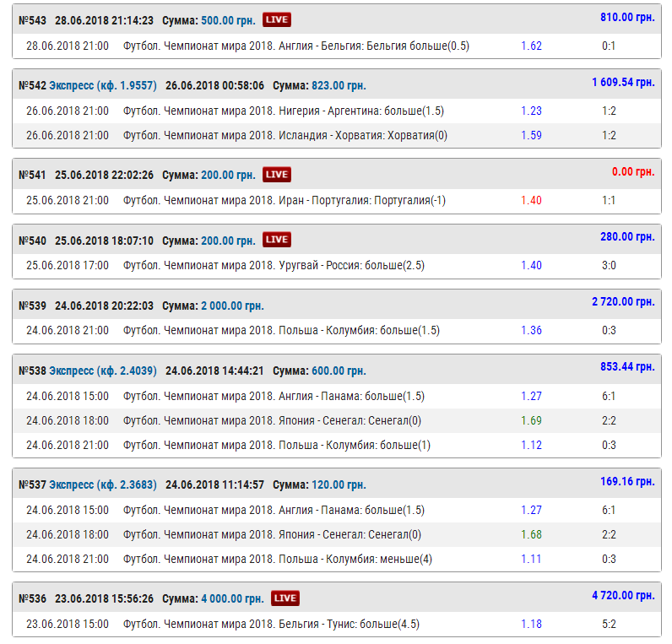
Task: Click the red odds value 1.40
Action: [x=531, y=201]
